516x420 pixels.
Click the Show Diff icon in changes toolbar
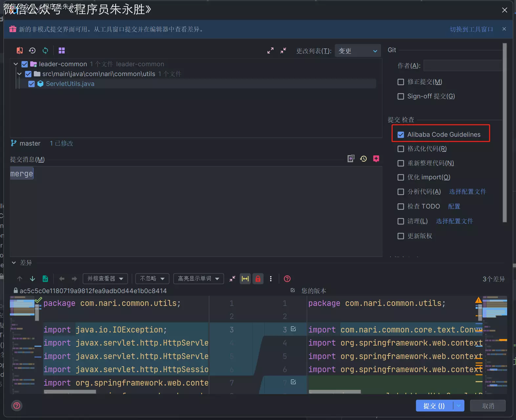(x=20, y=50)
